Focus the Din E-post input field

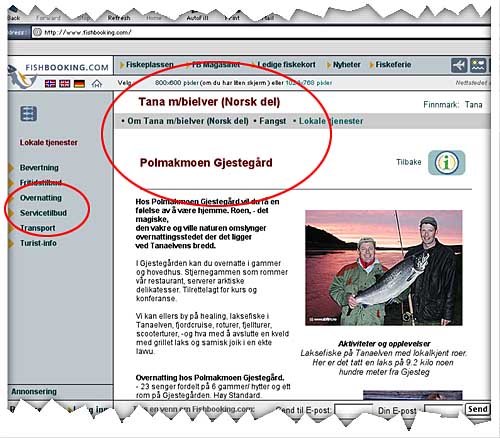click(443, 410)
